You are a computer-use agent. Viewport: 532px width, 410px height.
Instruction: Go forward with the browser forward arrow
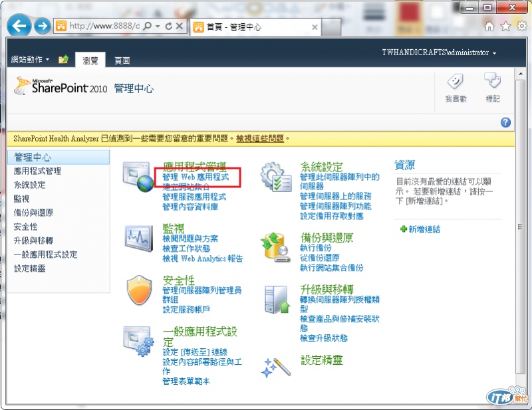coord(43,26)
